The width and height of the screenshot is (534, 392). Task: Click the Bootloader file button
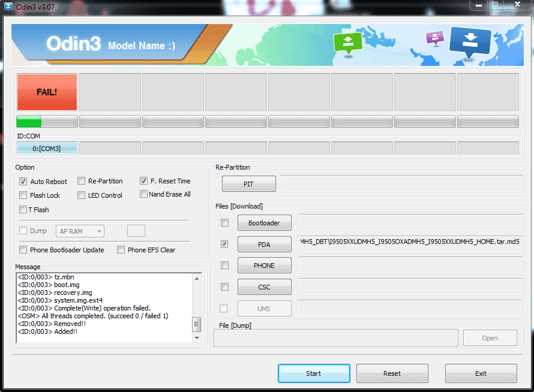(264, 223)
